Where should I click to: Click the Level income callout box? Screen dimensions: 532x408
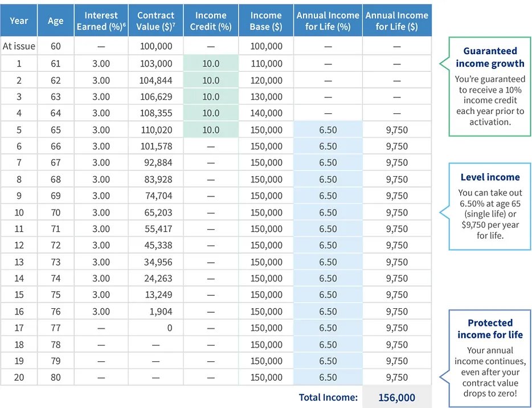click(489, 206)
